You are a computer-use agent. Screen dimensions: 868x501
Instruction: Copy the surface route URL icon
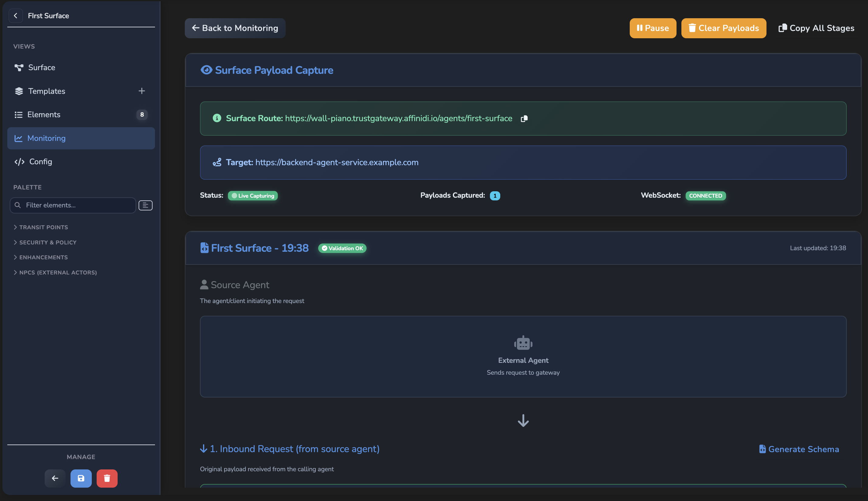tap(524, 119)
